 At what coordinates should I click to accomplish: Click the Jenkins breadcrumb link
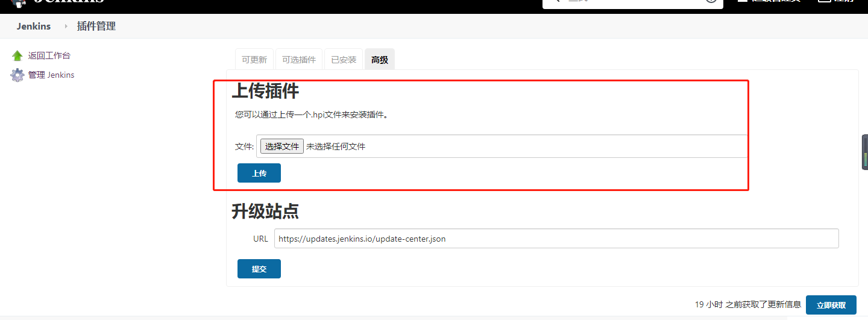pos(34,27)
